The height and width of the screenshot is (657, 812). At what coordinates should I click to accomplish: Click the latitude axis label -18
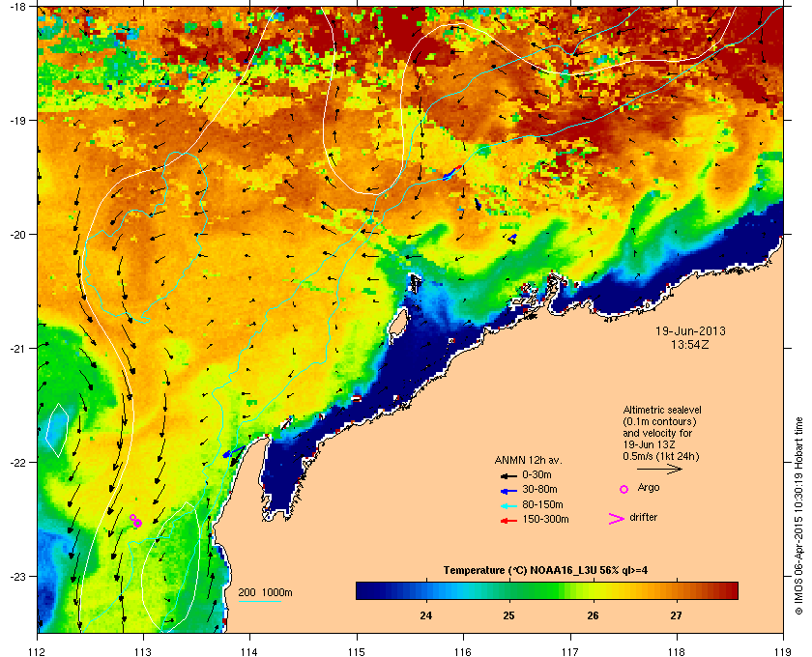[x=17, y=7]
